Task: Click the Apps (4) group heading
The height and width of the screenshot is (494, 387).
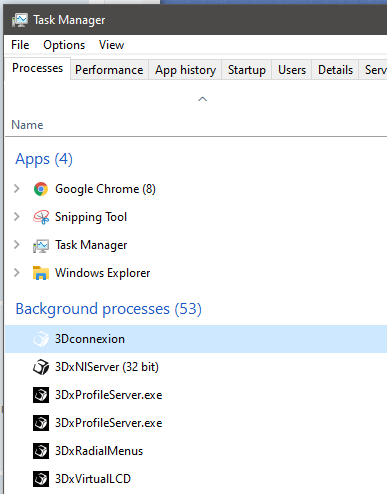Action: 44,159
